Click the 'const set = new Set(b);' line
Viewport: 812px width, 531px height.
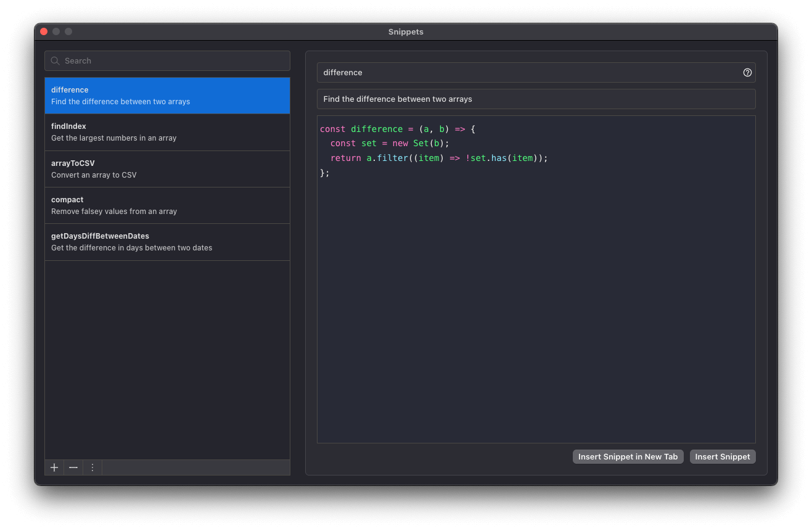390,143
